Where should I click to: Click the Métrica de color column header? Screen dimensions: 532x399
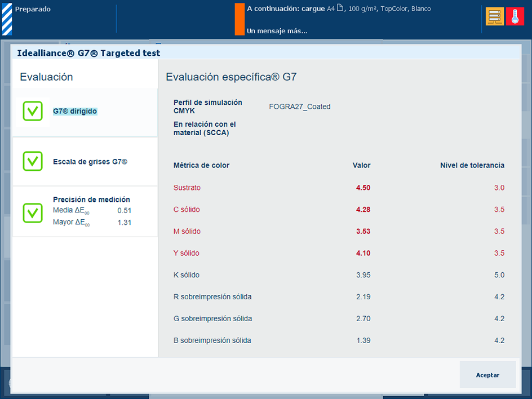202,165
